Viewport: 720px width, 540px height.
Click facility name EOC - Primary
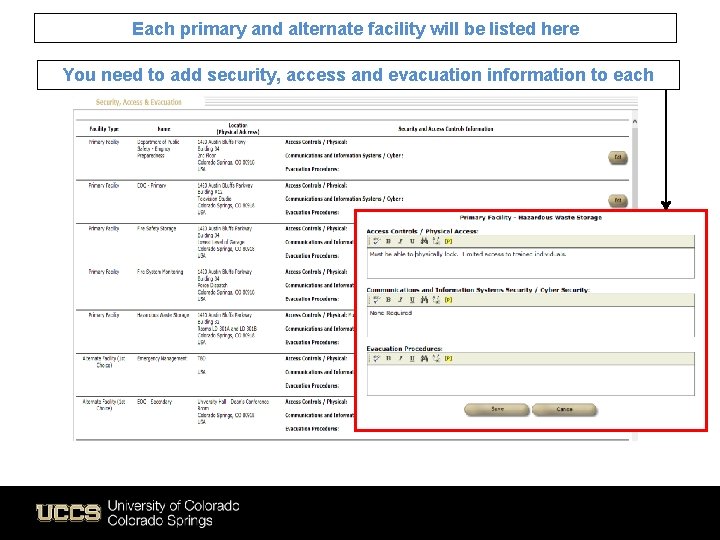tap(152, 186)
